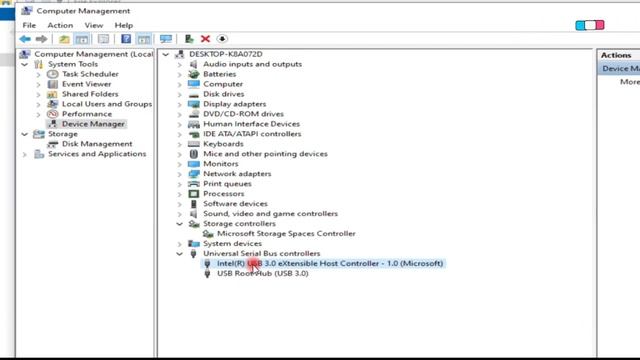The image size is (640, 360).
Task: Collapse the DESKTOP-K8A072D root node
Action: tap(166, 54)
